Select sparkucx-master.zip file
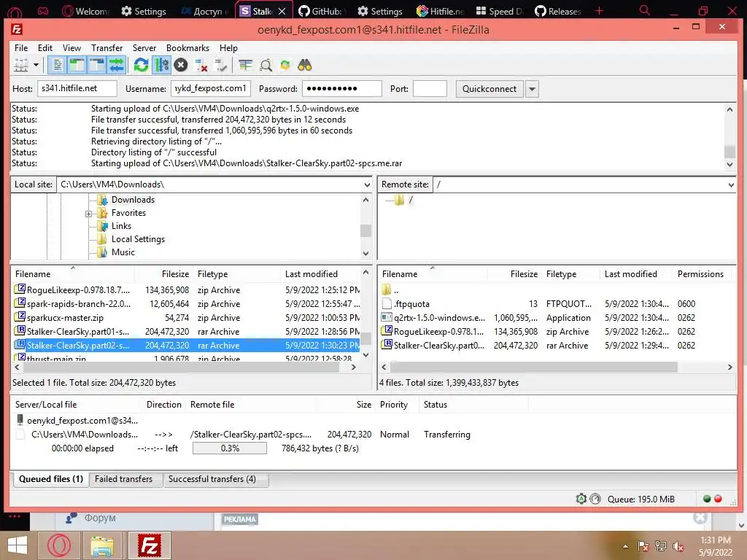747x560 pixels. (x=187, y=318)
